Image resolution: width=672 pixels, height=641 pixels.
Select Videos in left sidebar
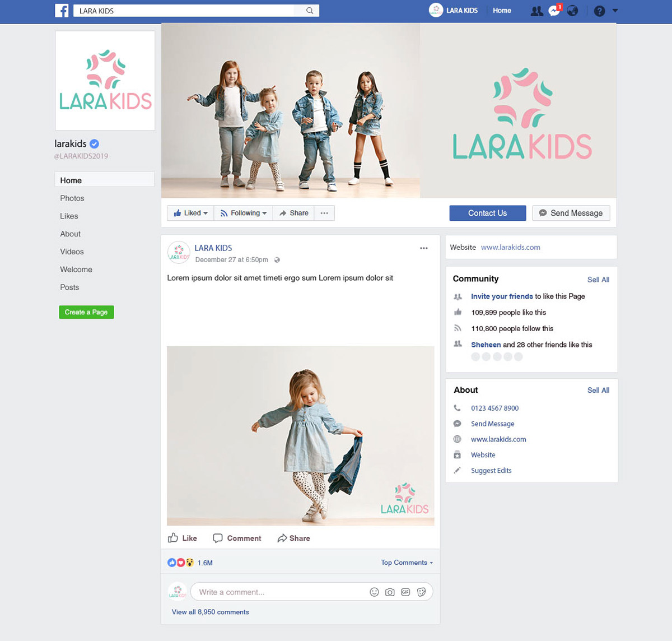pyautogui.click(x=72, y=252)
